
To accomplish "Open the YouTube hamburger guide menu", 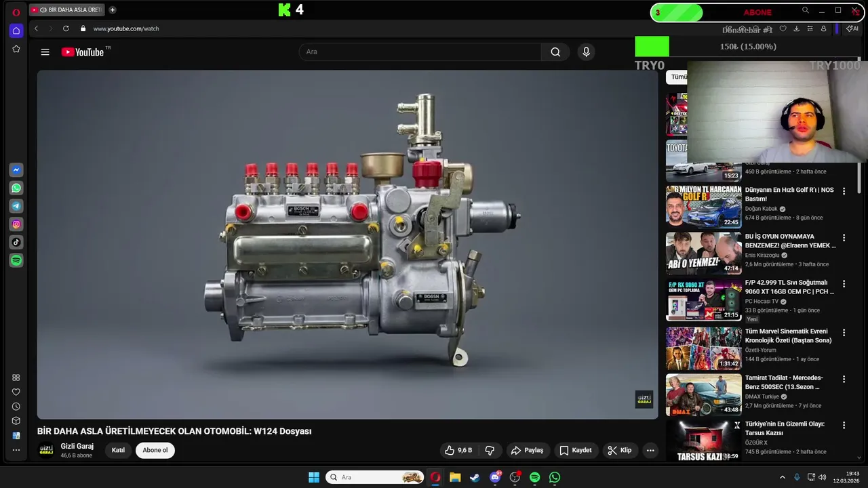I will [x=45, y=52].
